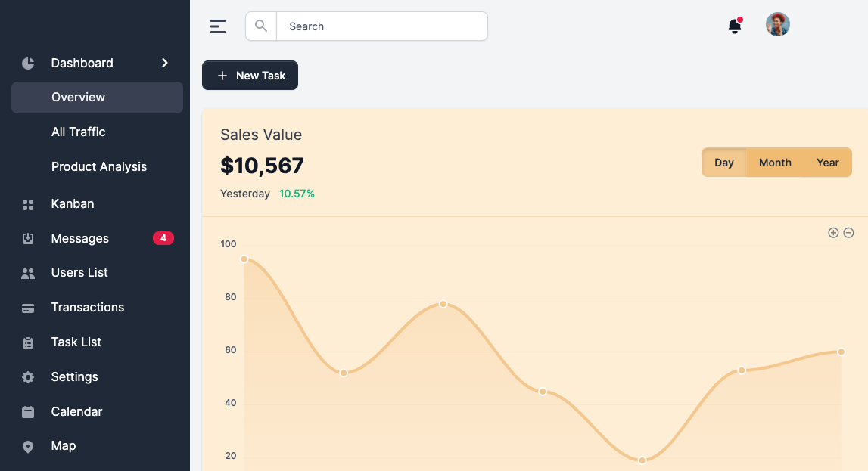Focus the Search input field
The image size is (868, 471).
[381, 26]
